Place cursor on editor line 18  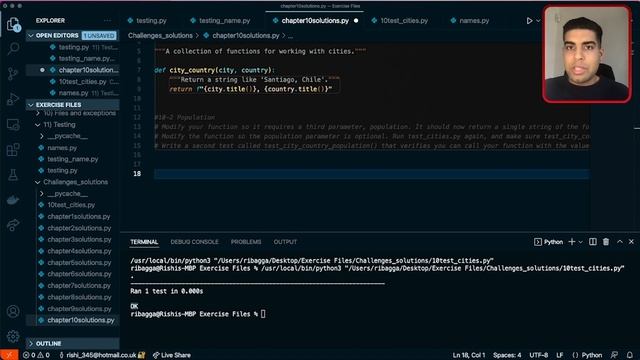(371, 173)
